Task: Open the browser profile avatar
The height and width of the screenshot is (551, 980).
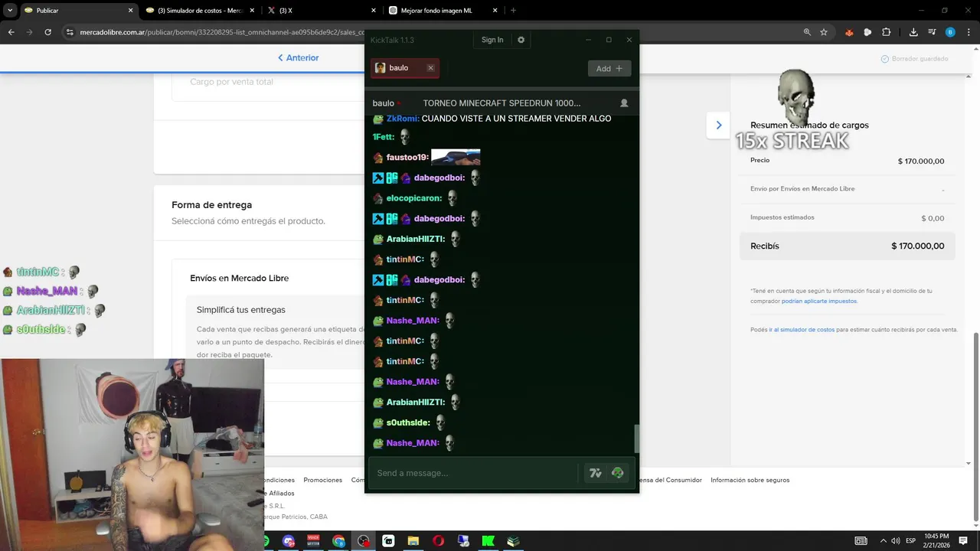Action: click(x=950, y=32)
